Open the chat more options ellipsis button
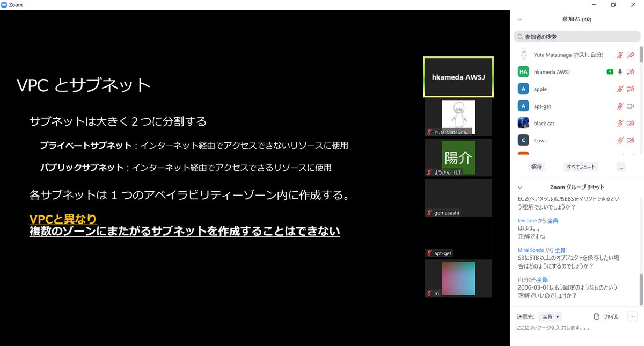 point(632,317)
